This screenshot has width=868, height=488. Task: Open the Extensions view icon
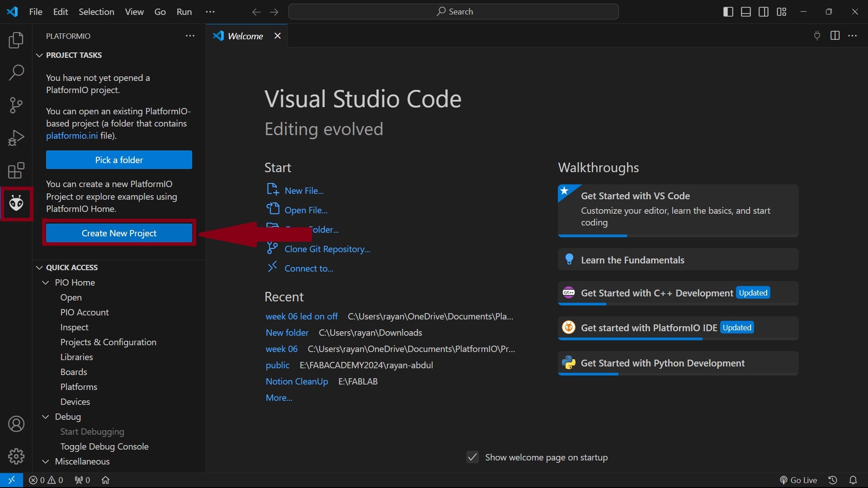pyautogui.click(x=16, y=171)
